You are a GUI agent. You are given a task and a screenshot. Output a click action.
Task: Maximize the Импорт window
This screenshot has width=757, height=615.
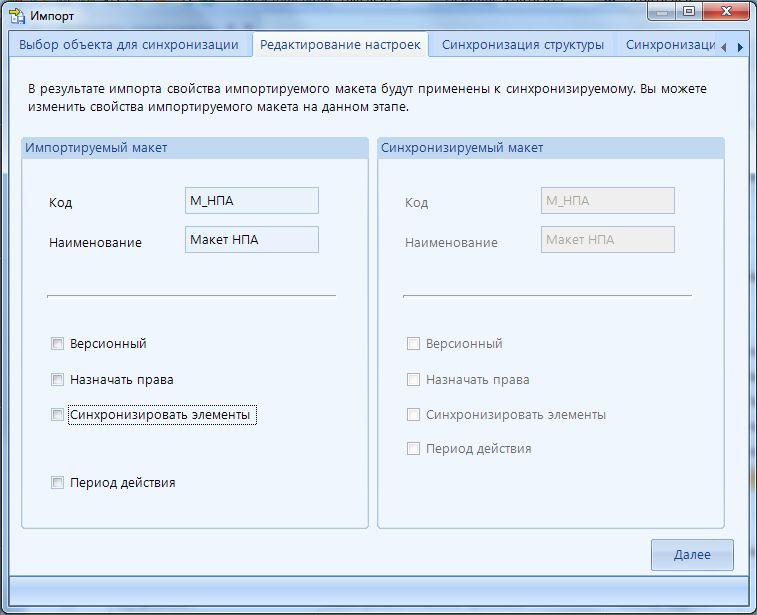(x=689, y=12)
